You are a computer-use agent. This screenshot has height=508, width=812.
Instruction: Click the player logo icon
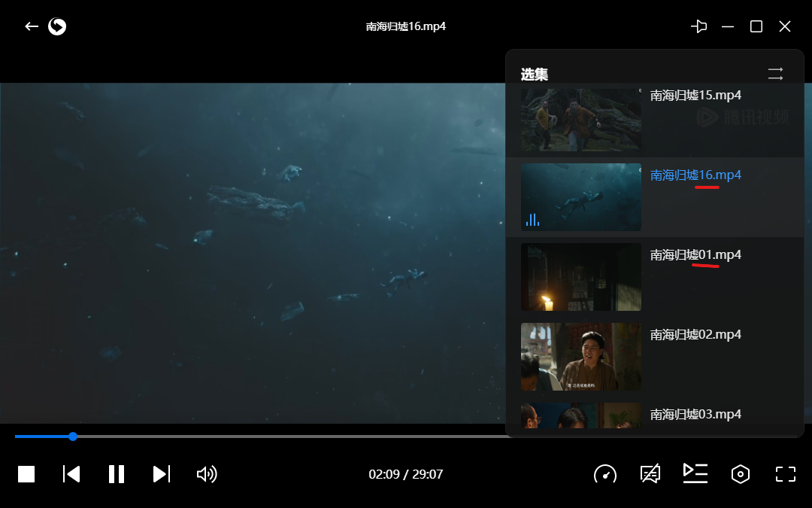click(x=57, y=26)
